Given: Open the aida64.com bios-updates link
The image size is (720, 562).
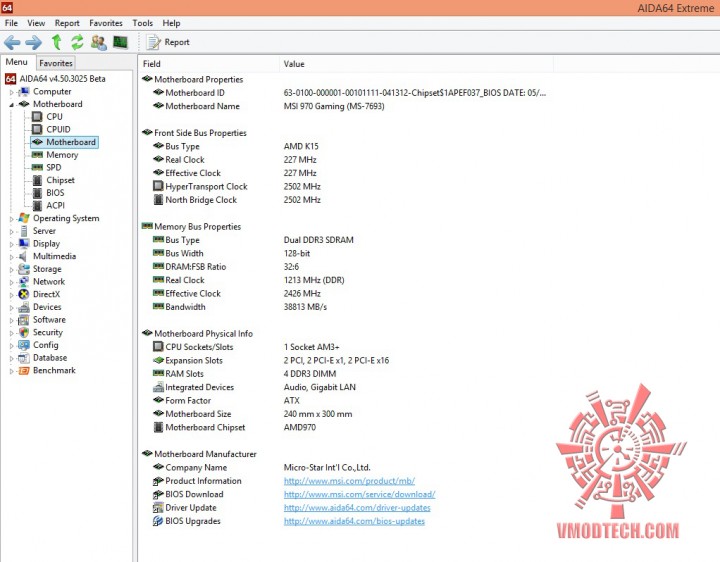Looking at the screenshot, I should (354, 521).
